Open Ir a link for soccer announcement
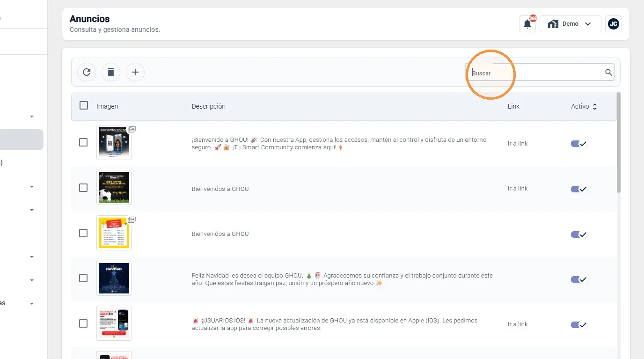This screenshot has width=644, height=359. [518, 189]
